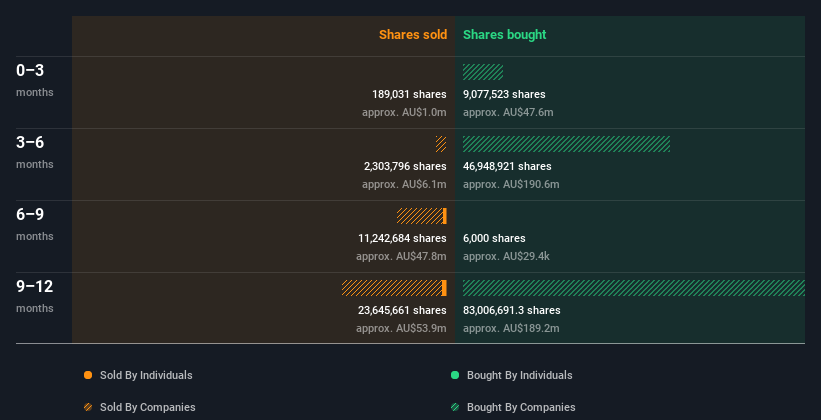Click the 9–12 months full-width green bar
This screenshot has width=821, height=420.
[634, 288]
